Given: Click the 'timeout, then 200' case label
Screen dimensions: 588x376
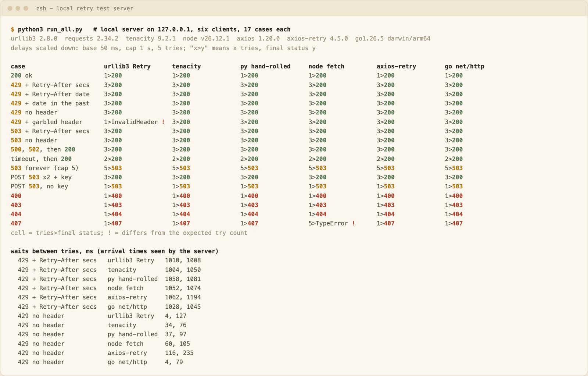Looking at the screenshot, I should (x=41, y=159).
